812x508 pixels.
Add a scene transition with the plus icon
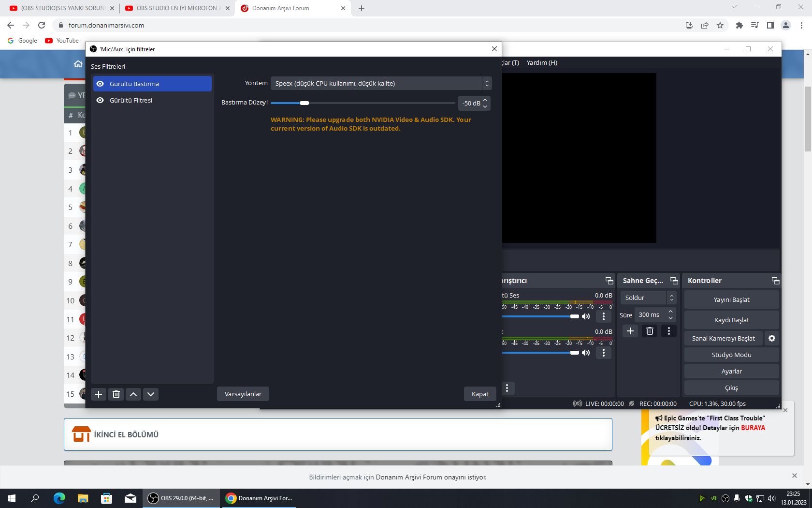(630, 331)
